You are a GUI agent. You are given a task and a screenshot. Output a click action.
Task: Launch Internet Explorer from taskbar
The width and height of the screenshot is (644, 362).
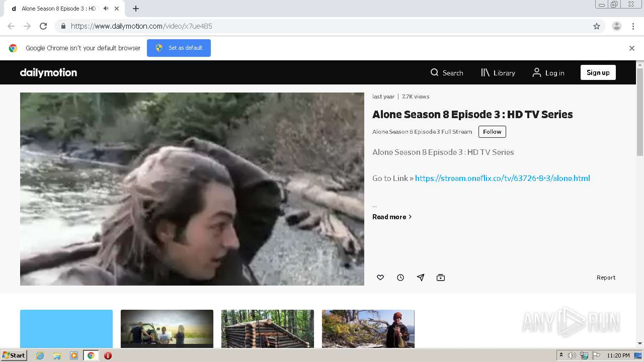coord(40,355)
